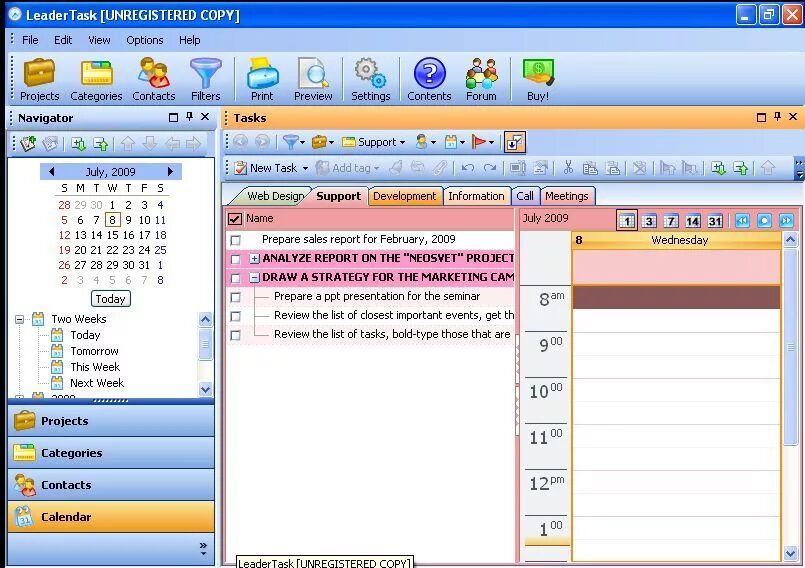This screenshot has height=568, width=805.
Task: Check 'ANALYZE REPORT ON THE NEOSVET' task
Action: click(235, 259)
